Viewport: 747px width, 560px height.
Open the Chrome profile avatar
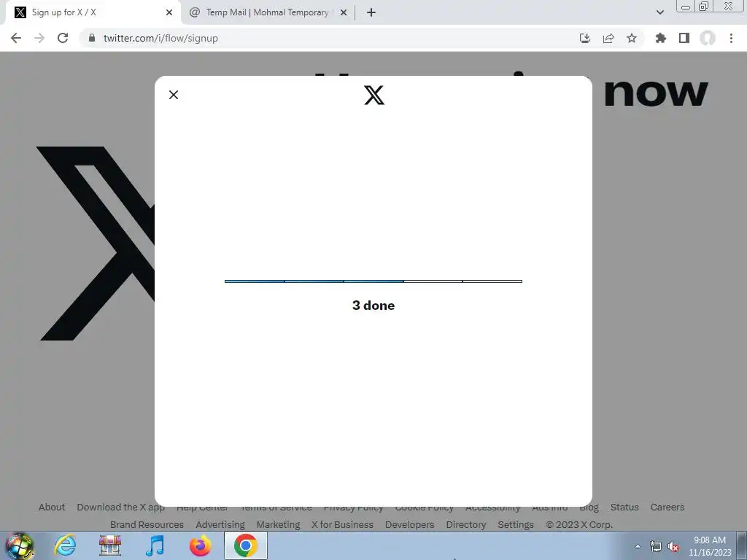[708, 38]
